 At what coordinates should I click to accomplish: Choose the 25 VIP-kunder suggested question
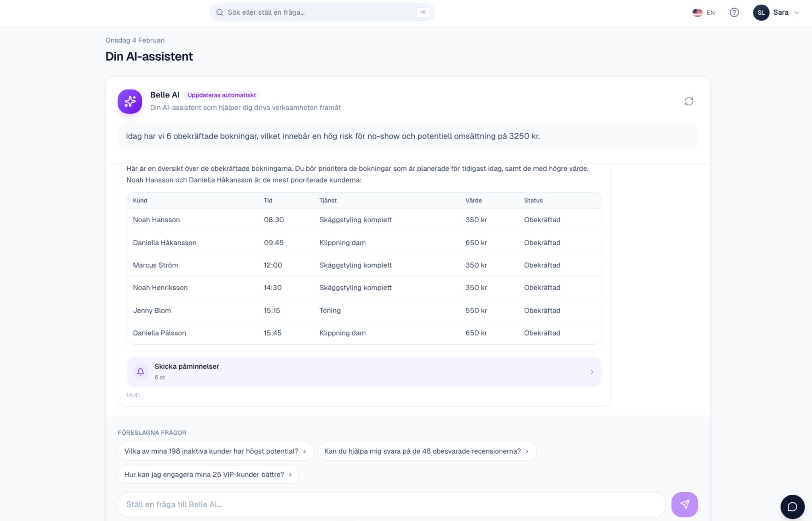(208, 474)
